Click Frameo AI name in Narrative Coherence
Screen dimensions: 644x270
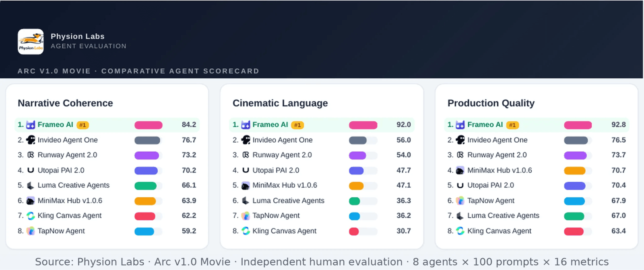coord(56,125)
